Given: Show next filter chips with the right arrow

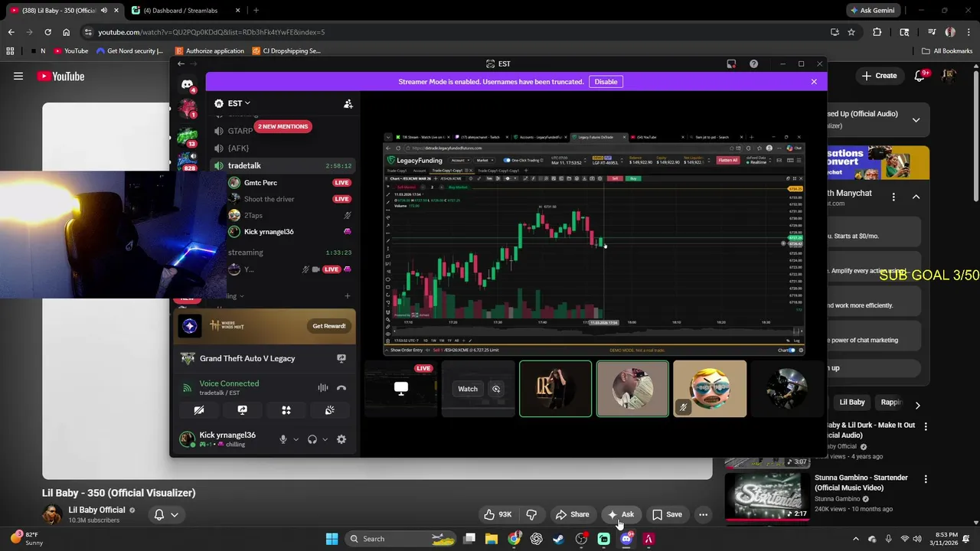Looking at the screenshot, I should [917, 405].
